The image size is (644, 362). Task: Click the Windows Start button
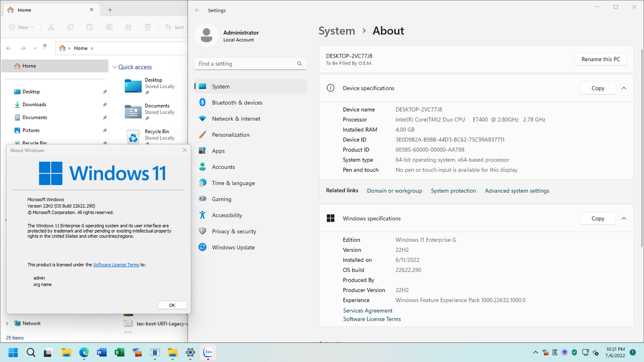coord(13,352)
